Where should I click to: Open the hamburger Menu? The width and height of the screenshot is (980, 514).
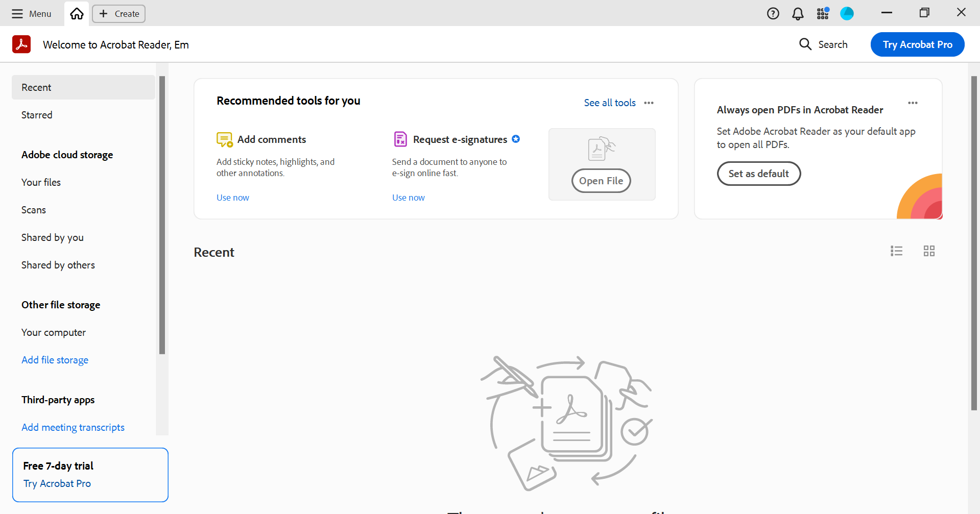click(x=31, y=14)
